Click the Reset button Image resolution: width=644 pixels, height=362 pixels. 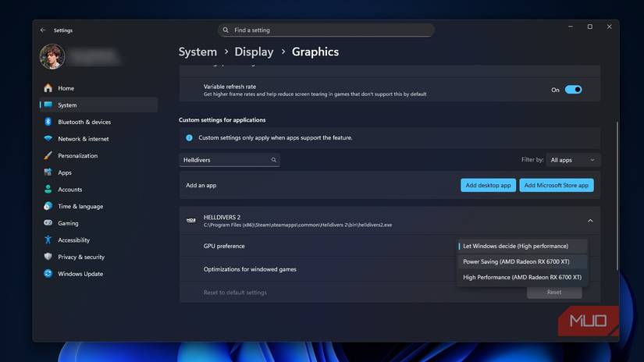(554, 293)
